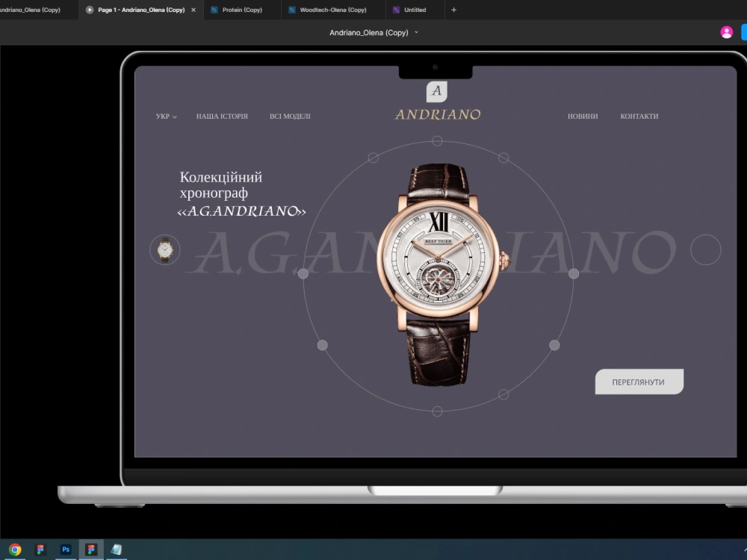The height and width of the screenshot is (560, 747).
Task: Click the Колекційний хронограф heading text
Action: tap(220, 184)
